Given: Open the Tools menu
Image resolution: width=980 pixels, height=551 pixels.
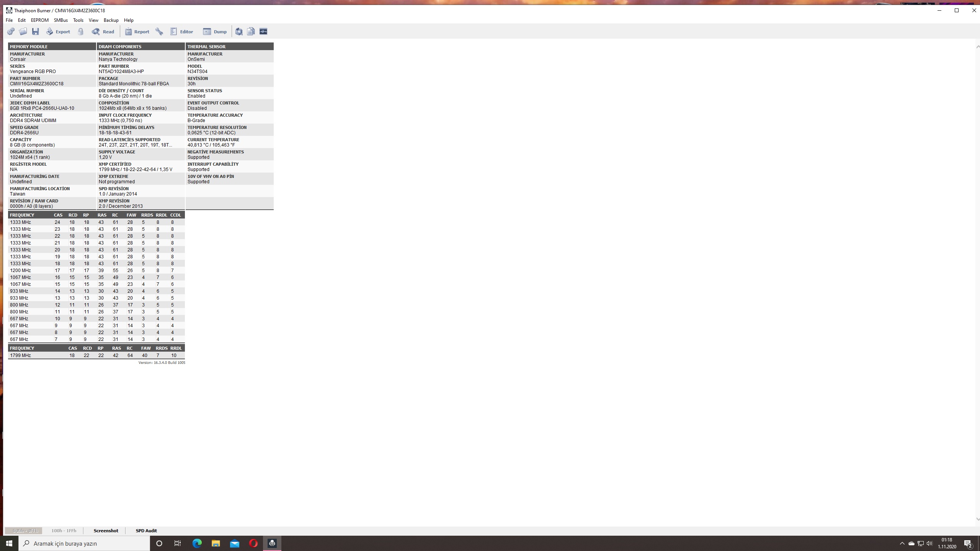Looking at the screenshot, I should 78,20.
